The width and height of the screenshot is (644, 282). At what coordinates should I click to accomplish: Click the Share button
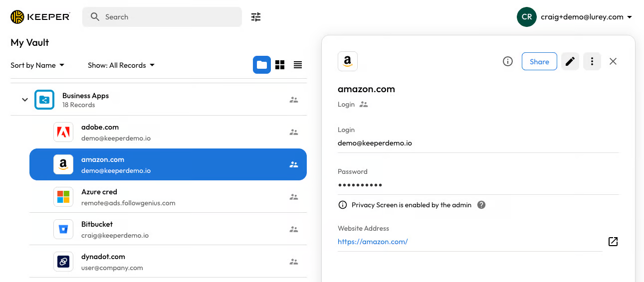539,61
